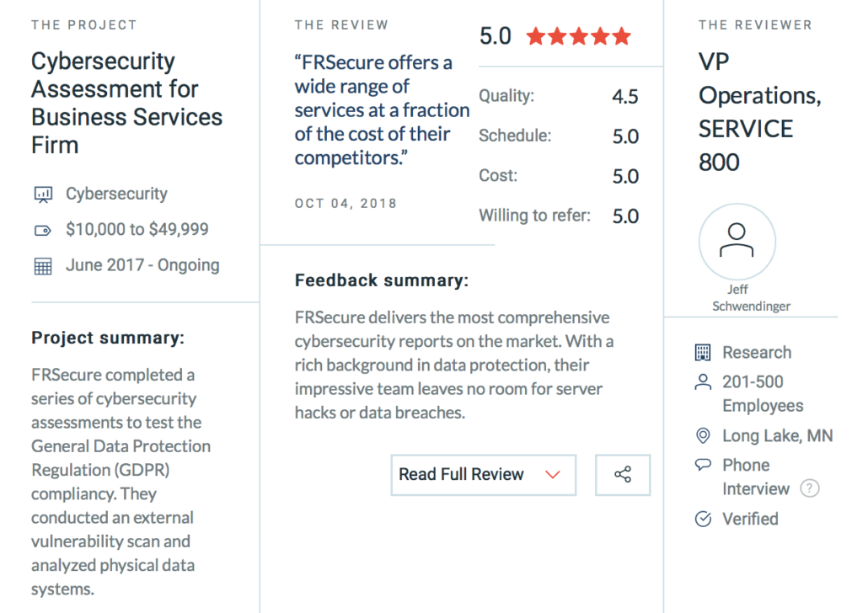This screenshot has width=868, height=613.
Task: Click the red chevron on Read Full Review
Action: point(553,475)
